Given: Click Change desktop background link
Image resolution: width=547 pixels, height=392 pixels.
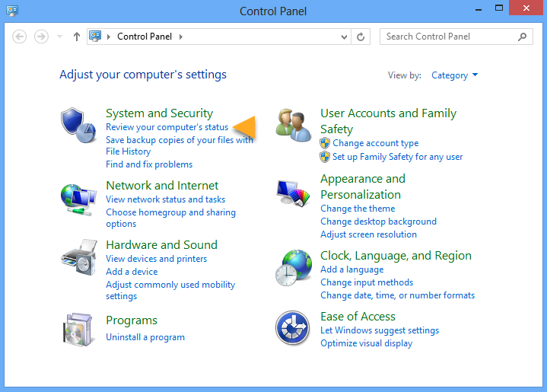Looking at the screenshot, I should coord(378,221).
